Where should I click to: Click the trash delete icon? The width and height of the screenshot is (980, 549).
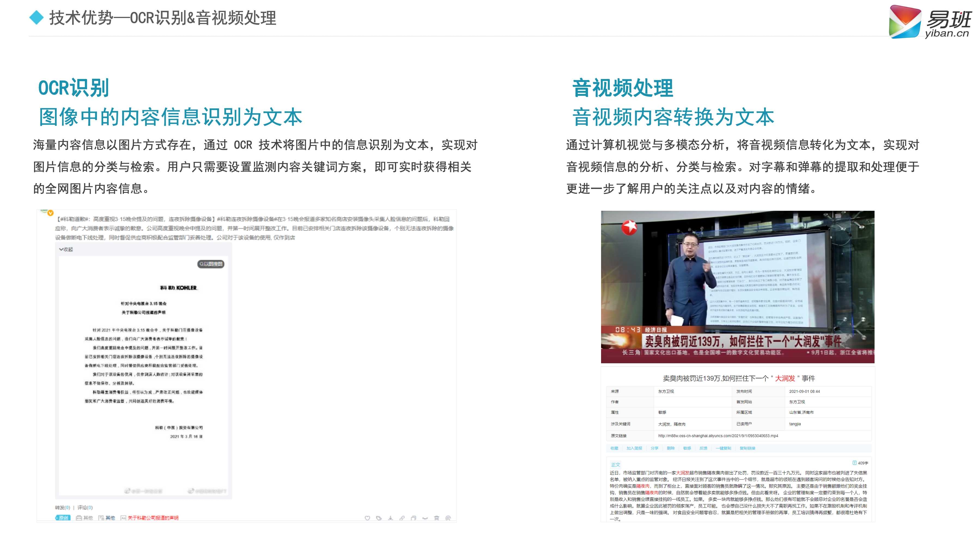click(437, 518)
